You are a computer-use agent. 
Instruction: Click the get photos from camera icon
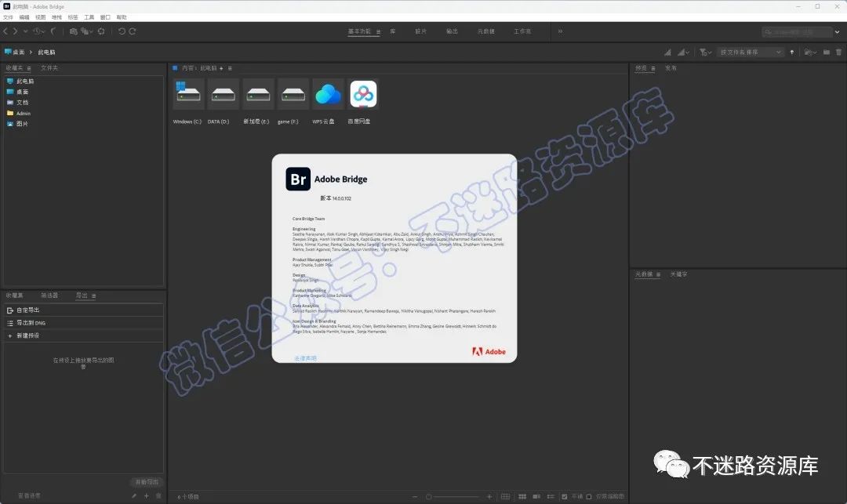74,31
